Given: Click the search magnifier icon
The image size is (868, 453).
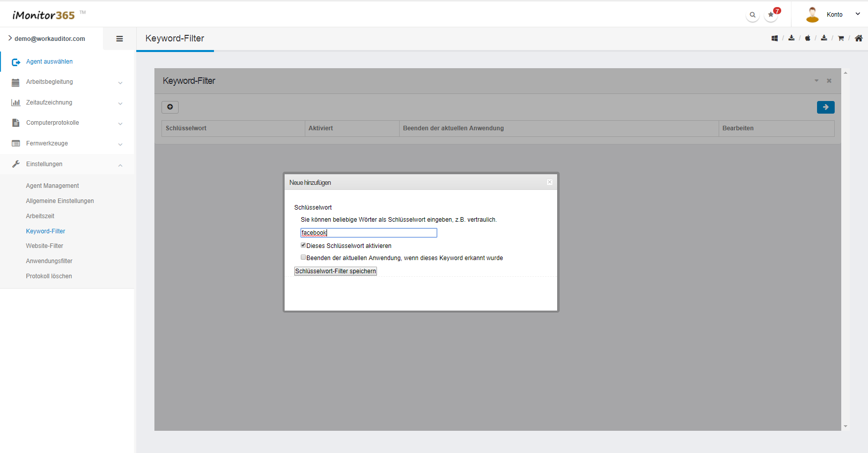Looking at the screenshot, I should coord(752,15).
